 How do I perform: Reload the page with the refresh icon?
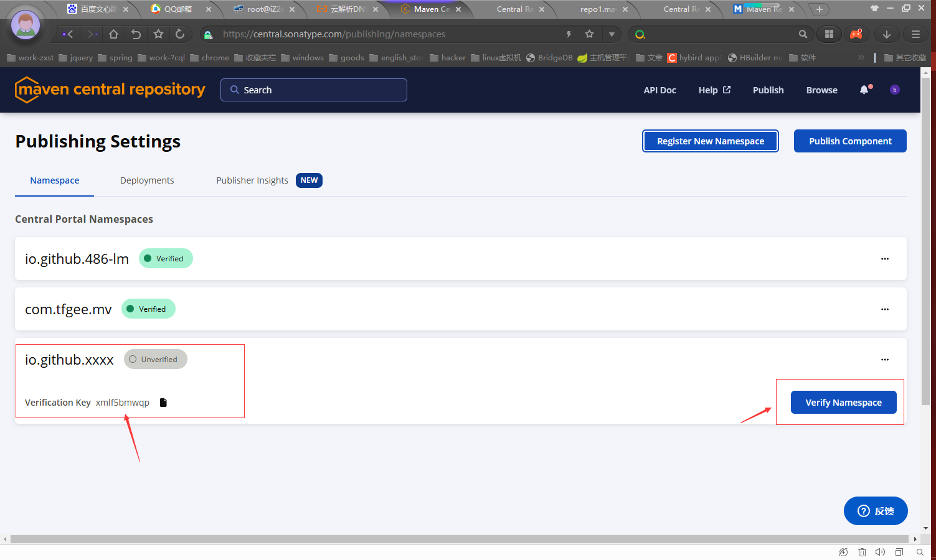(x=180, y=34)
